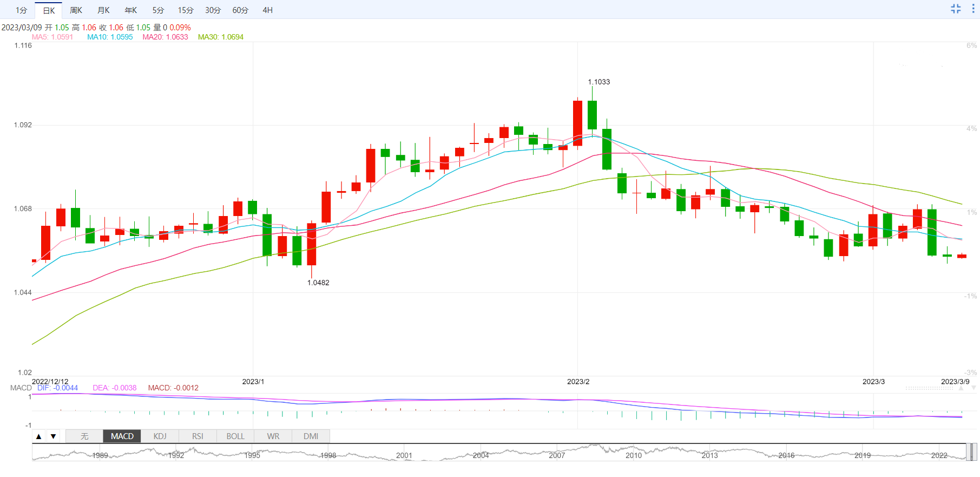Viewport: 980px width, 477px height.
Task: Click the 2023/1 axis date label
Action: (253, 382)
